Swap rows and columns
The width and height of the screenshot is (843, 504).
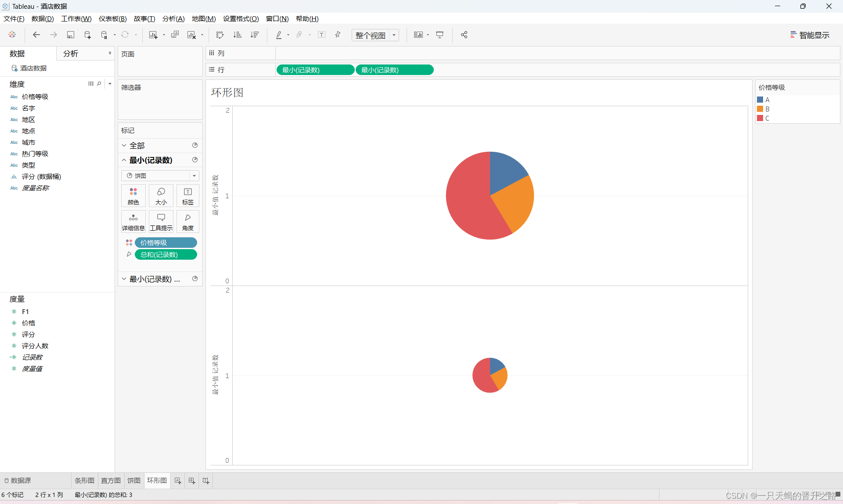tap(220, 35)
